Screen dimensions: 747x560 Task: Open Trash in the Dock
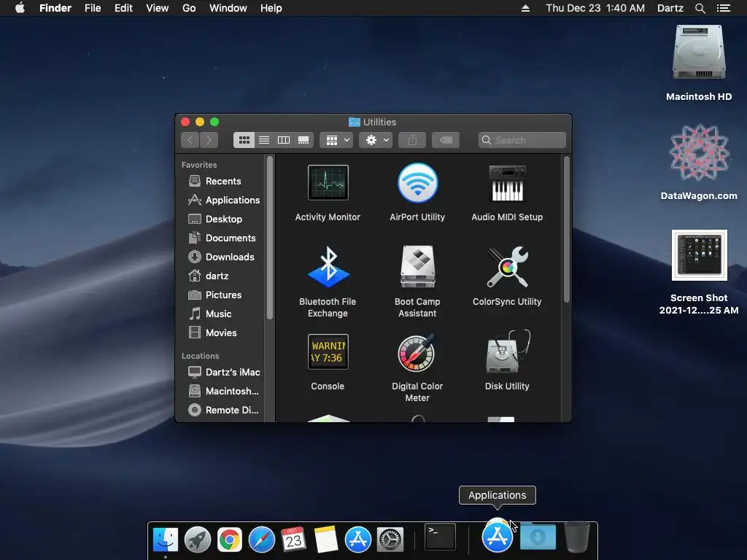coord(577,537)
